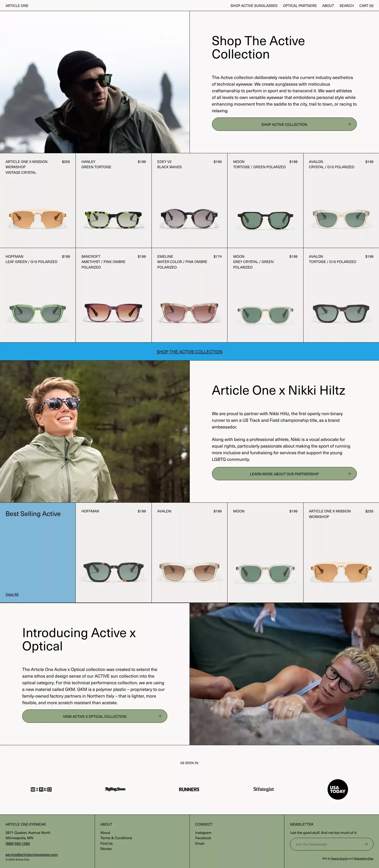Open the Something Else site credit link
This screenshot has height=868, width=379.
click(x=363, y=859)
